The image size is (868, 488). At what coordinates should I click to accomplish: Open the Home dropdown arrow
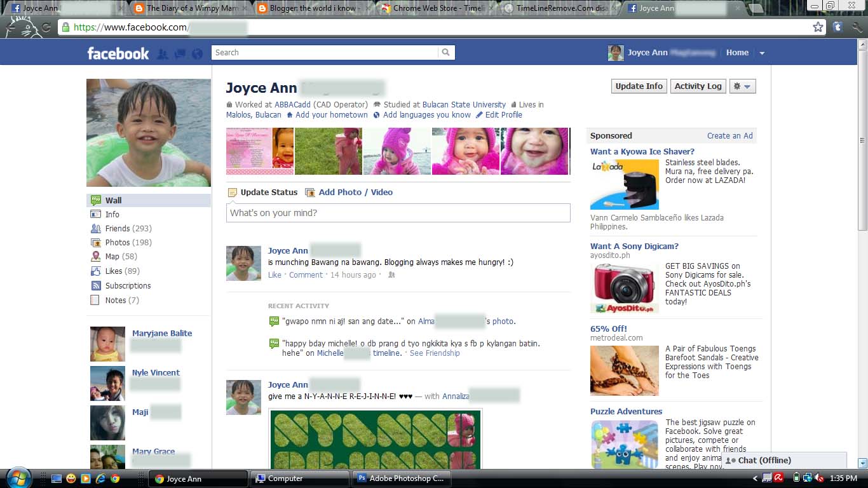pos(761,53)
